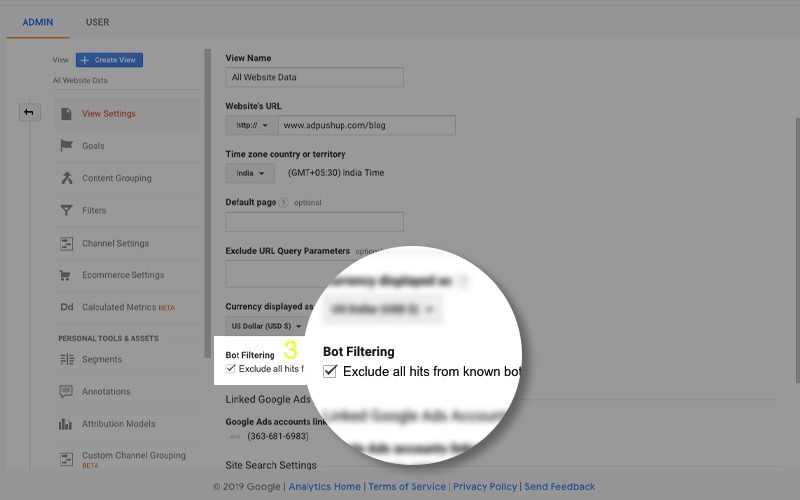
Task: Toggle the Bot Filtering exclude hits checkbox
Action: point(232,369)
